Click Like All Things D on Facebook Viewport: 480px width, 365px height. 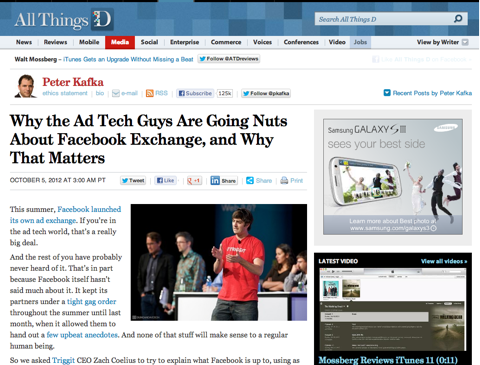422,59
